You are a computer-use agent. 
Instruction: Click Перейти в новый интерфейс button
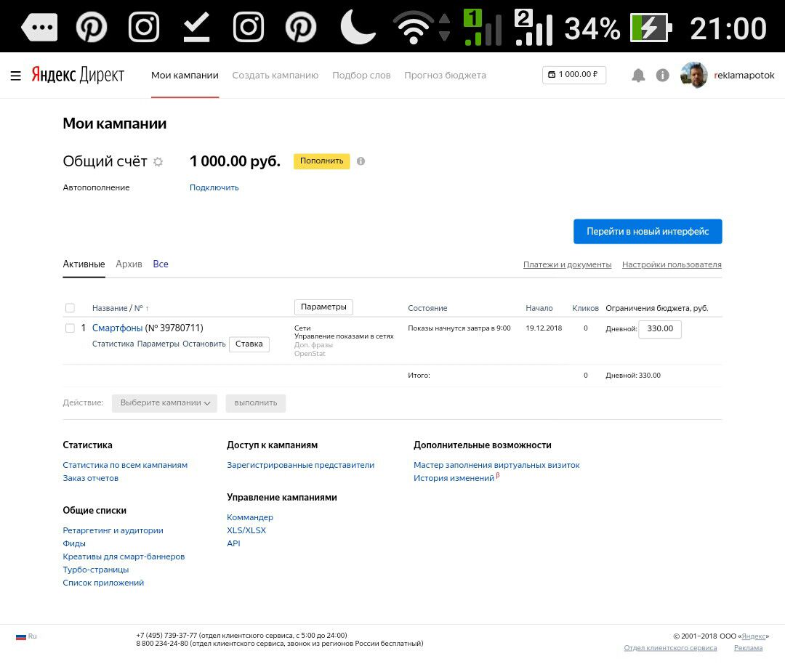tap(648, 232)
